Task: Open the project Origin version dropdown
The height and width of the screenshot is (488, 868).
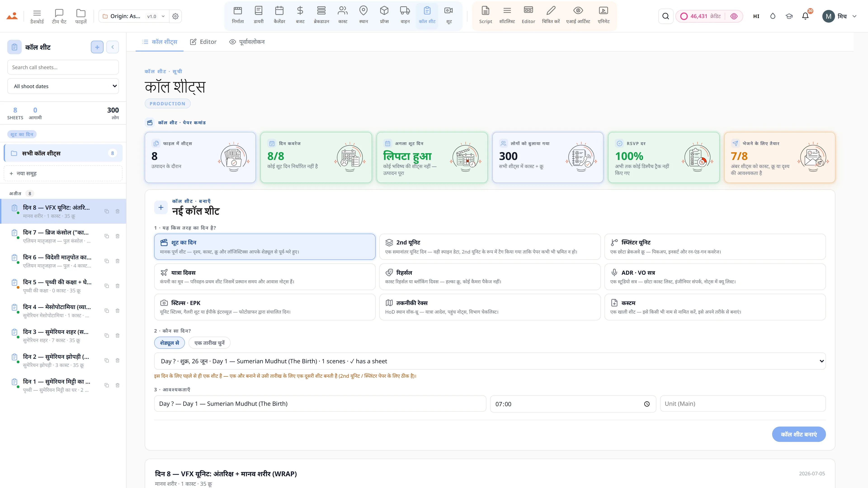Action: (x=134, y=16)
